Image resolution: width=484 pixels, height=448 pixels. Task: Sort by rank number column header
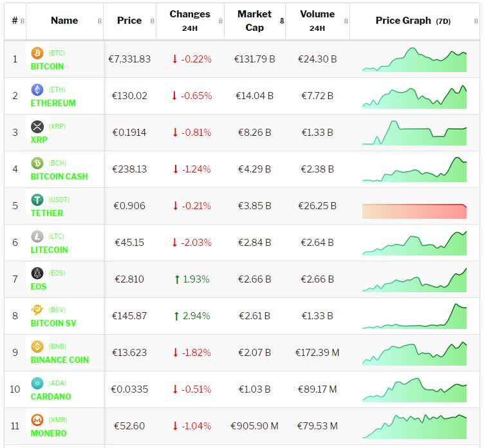click(x=15, y=21)
